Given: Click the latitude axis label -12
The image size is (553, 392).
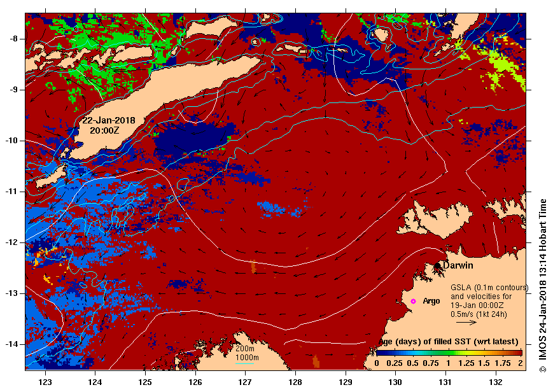Looking at the screenshot, I should [12, 242].
